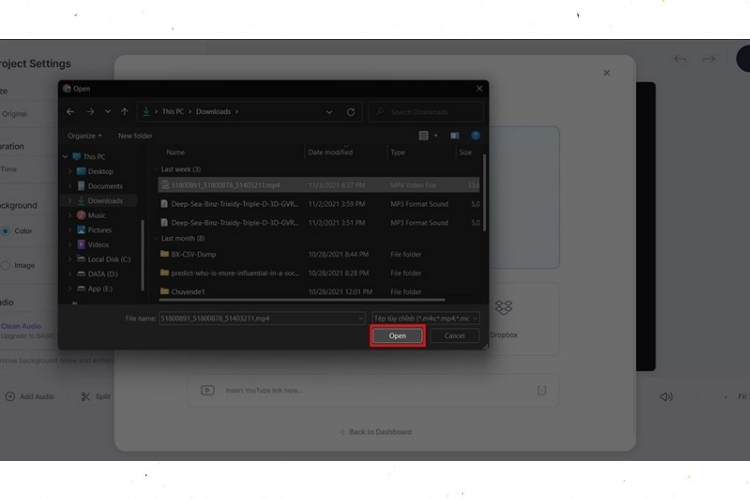Viewport: 750px width, 500px height.
Task: Click the Search Downloads field
Action: (x=426, y=111)
